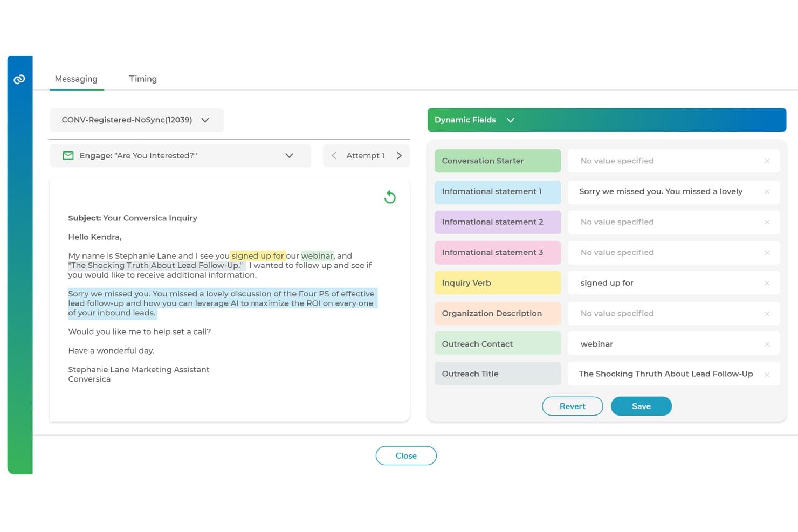Click the Revert button
Image resolution: width=798 pixels, height=532 pixels.
(x=572, y=406)
